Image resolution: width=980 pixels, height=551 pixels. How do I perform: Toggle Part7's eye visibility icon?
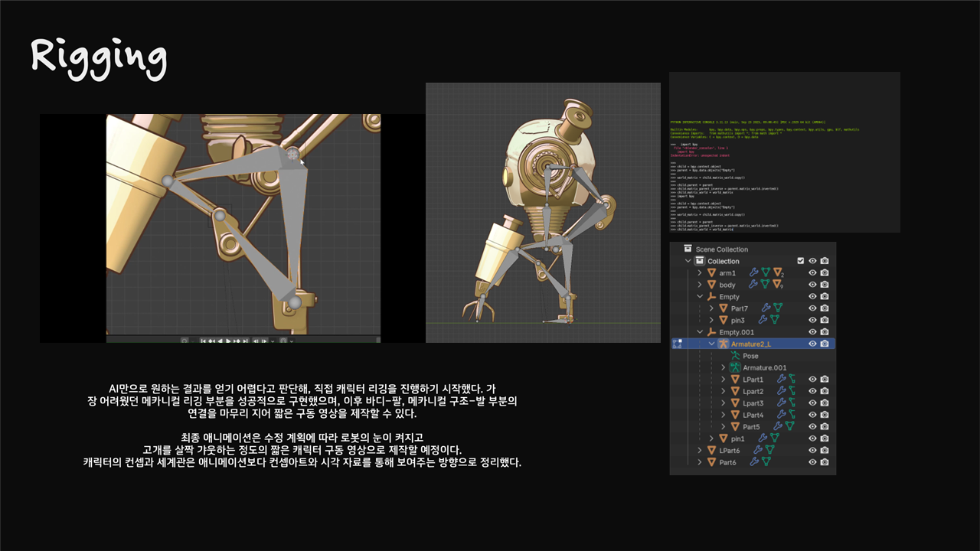[812, 308]
